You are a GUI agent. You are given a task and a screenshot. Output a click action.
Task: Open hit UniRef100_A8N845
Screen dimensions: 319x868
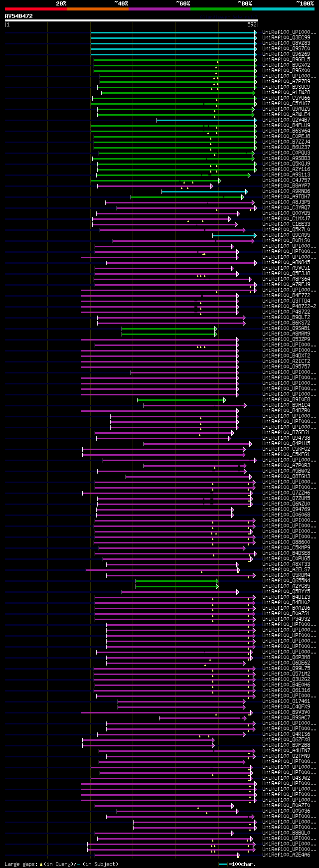pos(286,262)
